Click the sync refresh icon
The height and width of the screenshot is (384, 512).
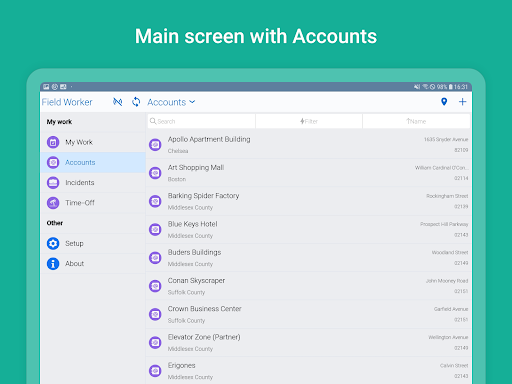pos(136,102)
